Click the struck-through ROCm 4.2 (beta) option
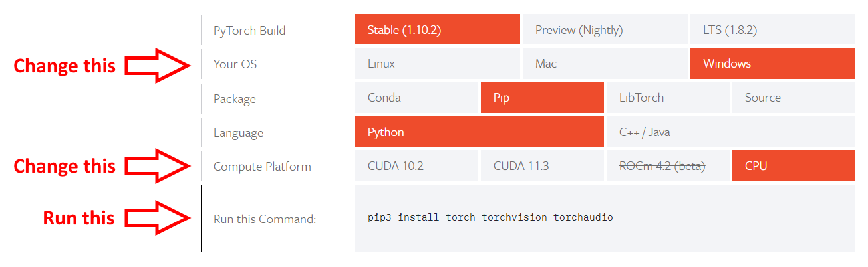This screenshot has height=267, width=868. point(668,165)
